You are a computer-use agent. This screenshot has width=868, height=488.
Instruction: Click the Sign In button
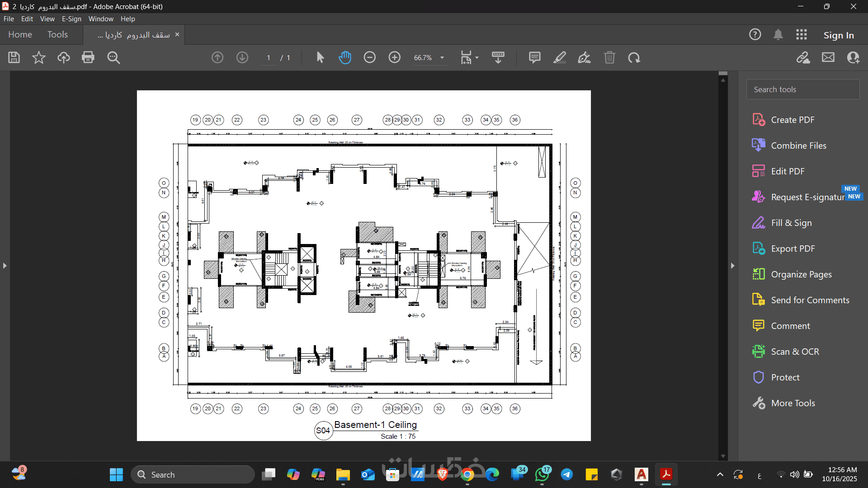coord(839,35)
